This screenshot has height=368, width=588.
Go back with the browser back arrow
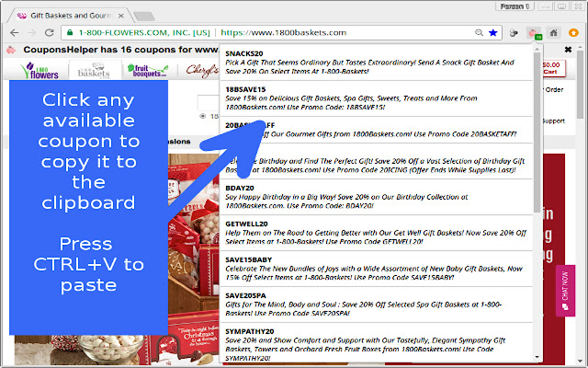click(x=15, y=33)
